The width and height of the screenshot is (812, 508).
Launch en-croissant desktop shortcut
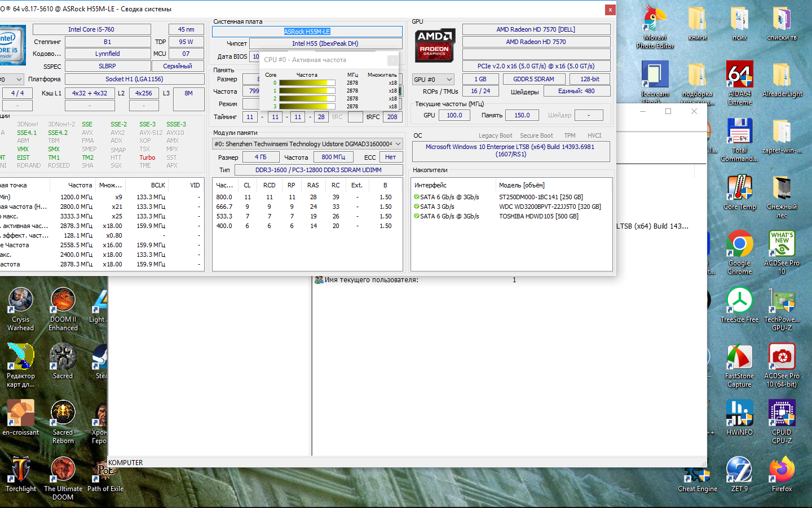21,418
